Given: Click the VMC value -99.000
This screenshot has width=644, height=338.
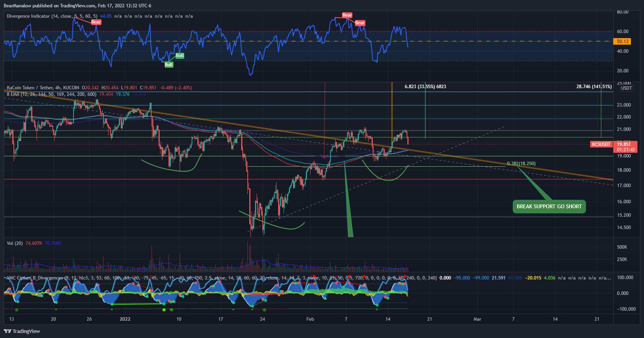Looking at the screenshot, I should tap(481, 278).
